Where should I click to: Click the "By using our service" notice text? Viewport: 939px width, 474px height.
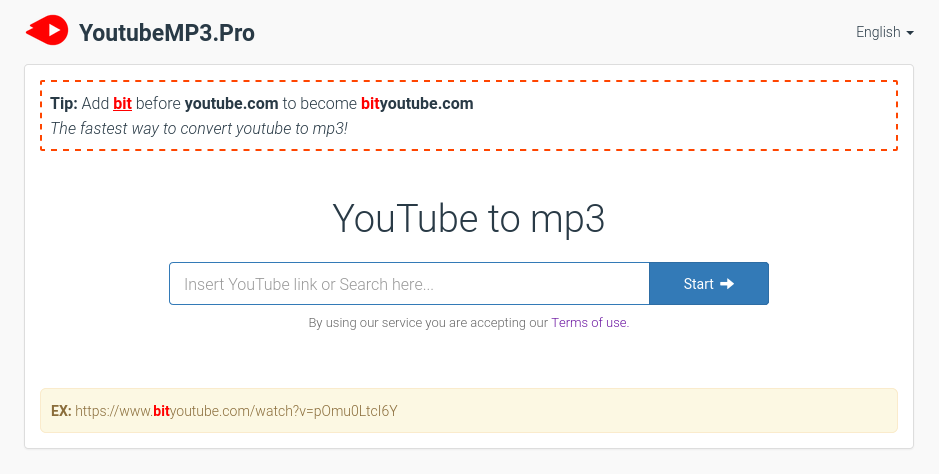click(428, 323)
